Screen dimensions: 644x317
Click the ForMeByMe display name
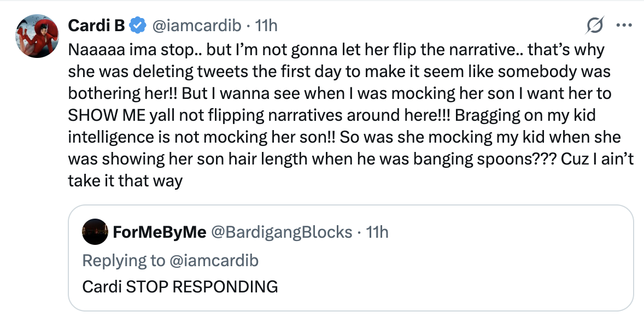coord(159,232)
